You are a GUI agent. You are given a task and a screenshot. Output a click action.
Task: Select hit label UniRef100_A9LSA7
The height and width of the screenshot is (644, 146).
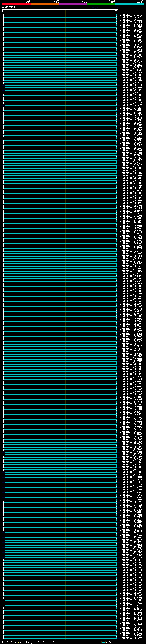[x=131, y=201]
